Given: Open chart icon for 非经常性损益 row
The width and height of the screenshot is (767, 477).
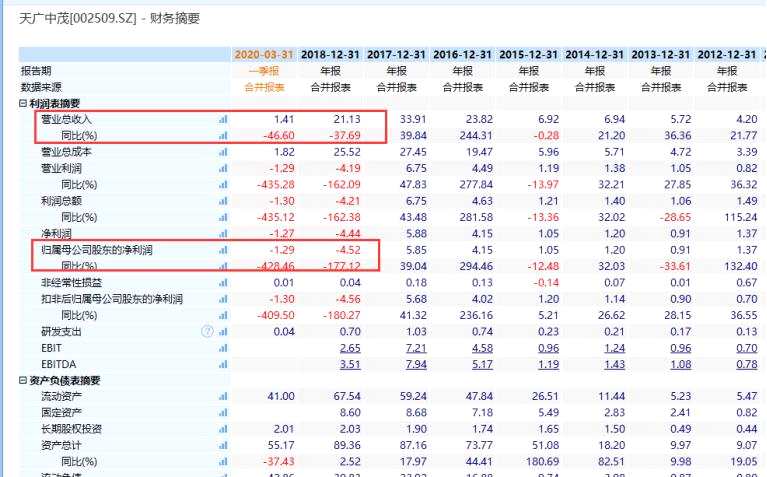Looking at the screenshot, I should [223, 283].
